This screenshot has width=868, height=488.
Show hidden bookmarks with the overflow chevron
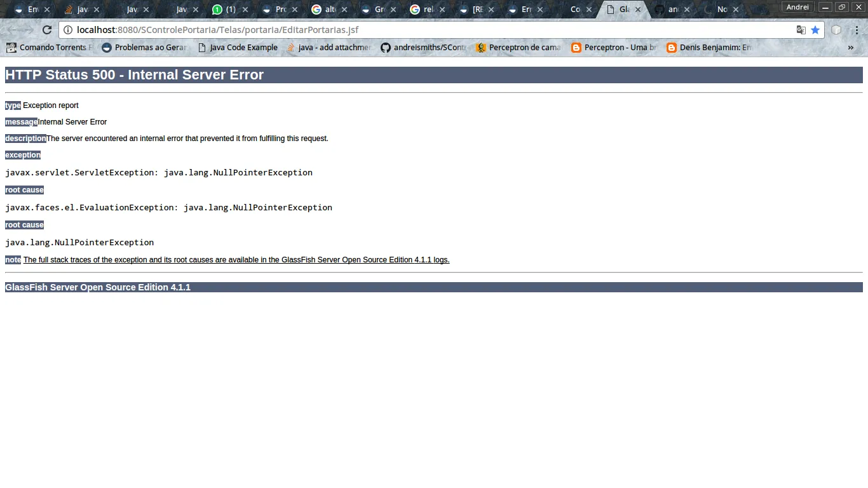pyautogui.click(x=851, y=48)
